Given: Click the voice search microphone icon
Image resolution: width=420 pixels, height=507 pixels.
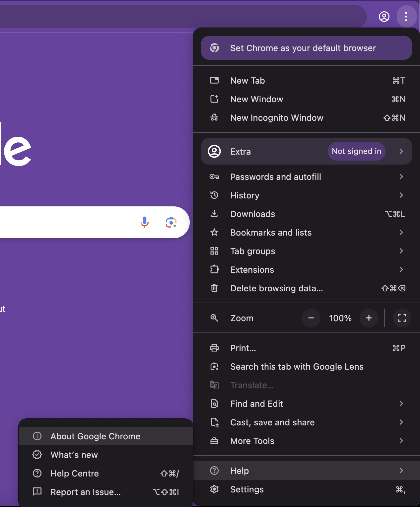Looking at the screenshot, I should tap(145, 222).
